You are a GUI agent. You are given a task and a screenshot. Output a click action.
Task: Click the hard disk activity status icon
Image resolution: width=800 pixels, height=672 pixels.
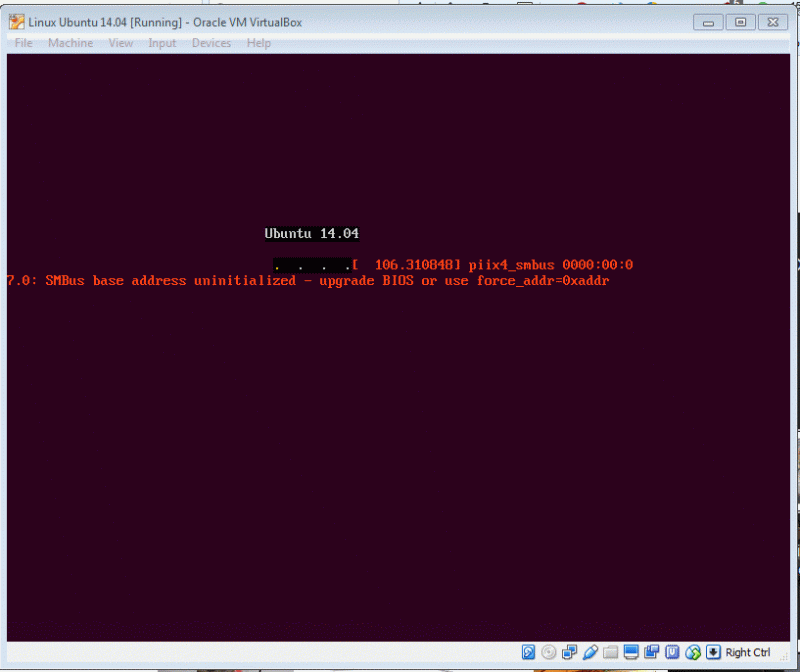tap(527, 652)
